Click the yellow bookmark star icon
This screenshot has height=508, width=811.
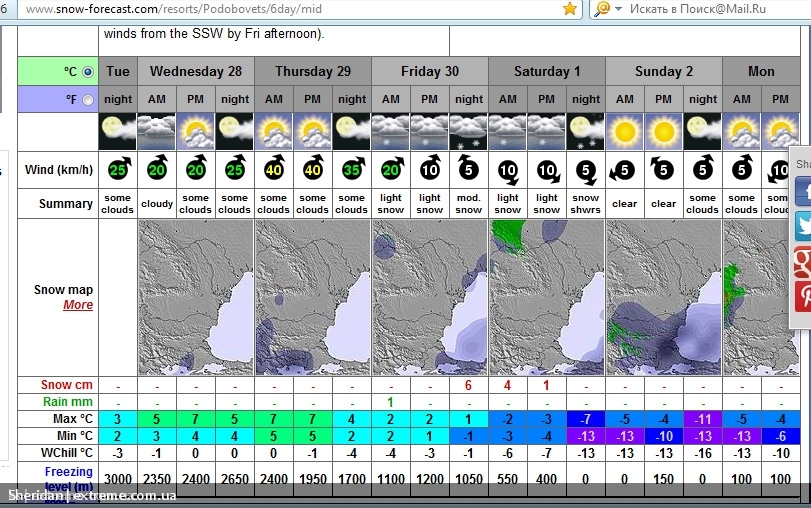570,8
